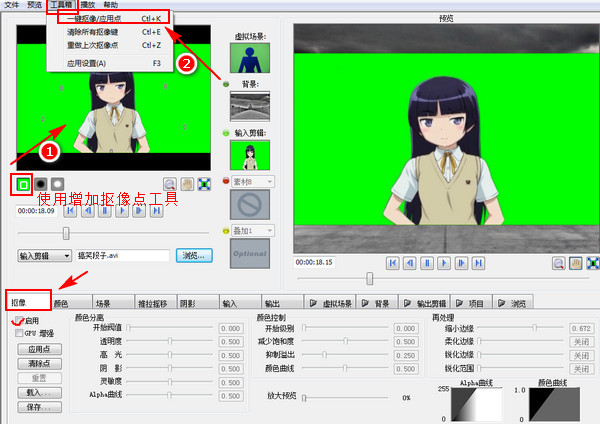
Task: Click the fit-to-window icon in the input panel
Action: (x=204, y=184)
